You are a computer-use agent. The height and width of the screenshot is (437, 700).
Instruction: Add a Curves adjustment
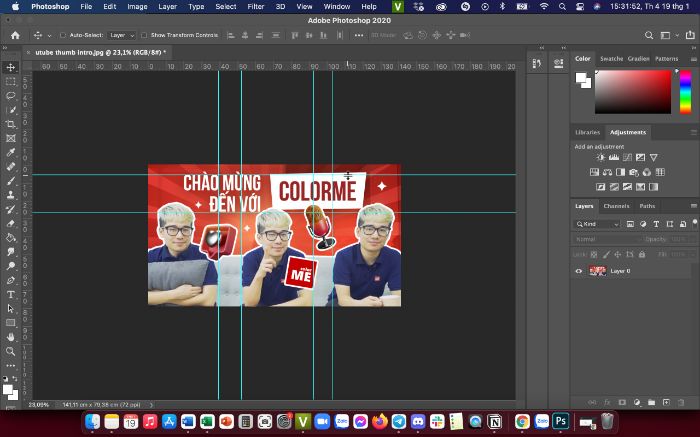tap(627, 158)
